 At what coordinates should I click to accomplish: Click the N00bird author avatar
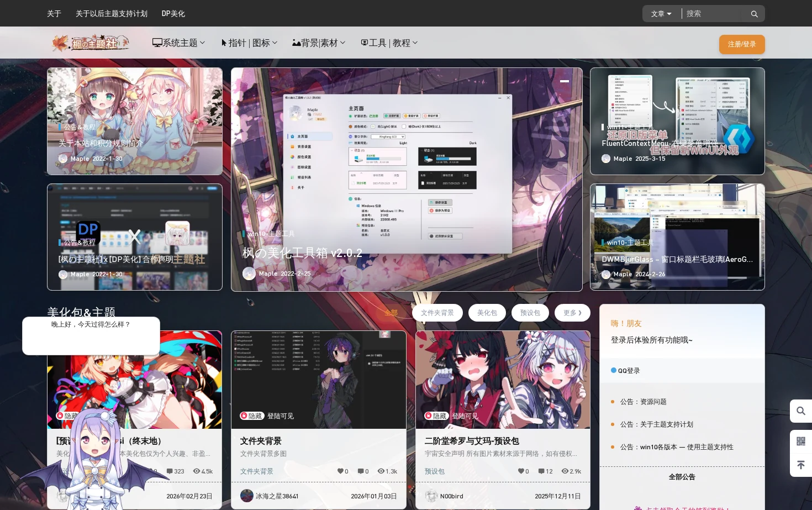(x=431, y=496)
